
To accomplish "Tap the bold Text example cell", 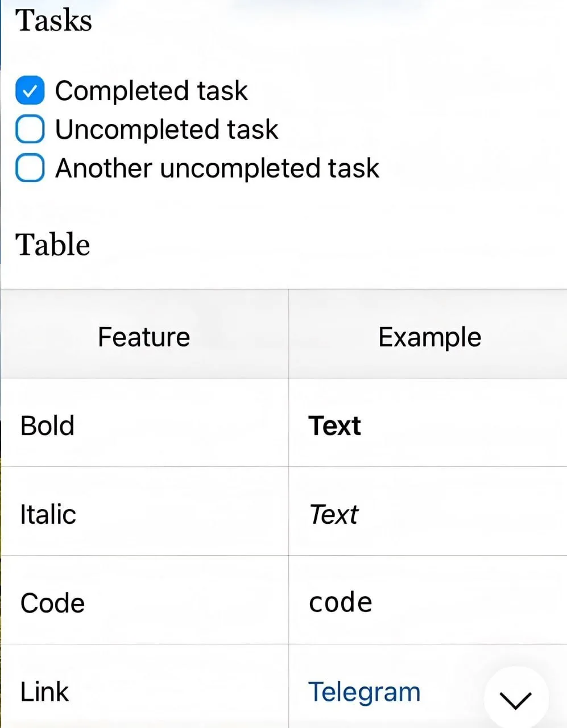I will click(x=428, y=423).
